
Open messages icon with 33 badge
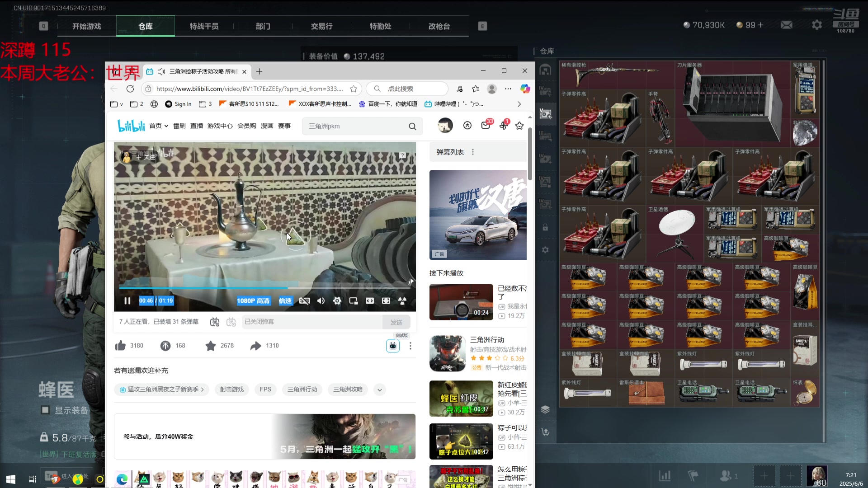(x=486, y=125)
